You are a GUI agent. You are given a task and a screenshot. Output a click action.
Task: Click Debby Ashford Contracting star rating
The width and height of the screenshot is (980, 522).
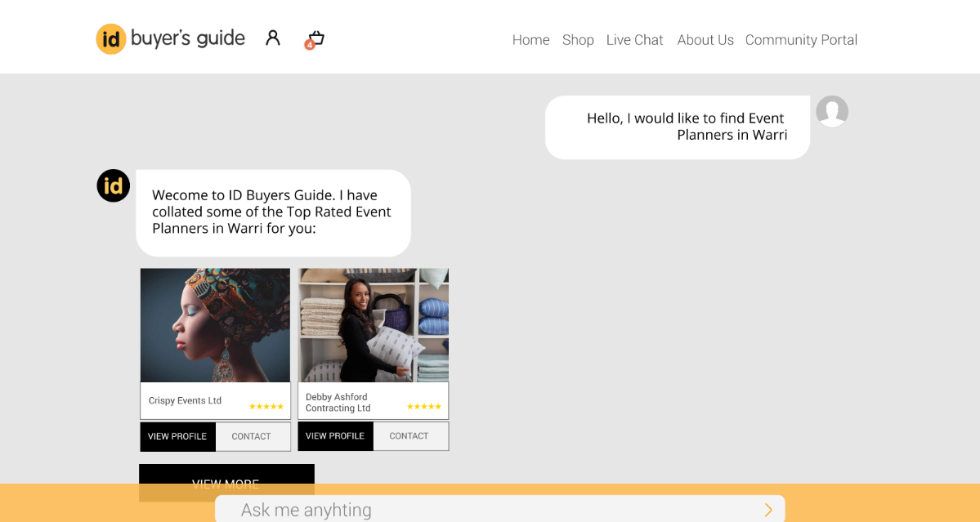coord(423,406)
